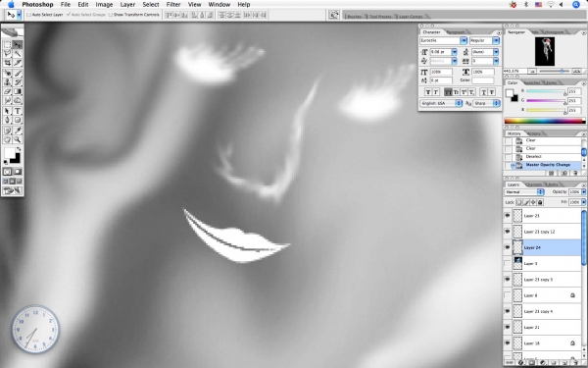Select the Healing Brush tool
588x368 pixels.
7,74
